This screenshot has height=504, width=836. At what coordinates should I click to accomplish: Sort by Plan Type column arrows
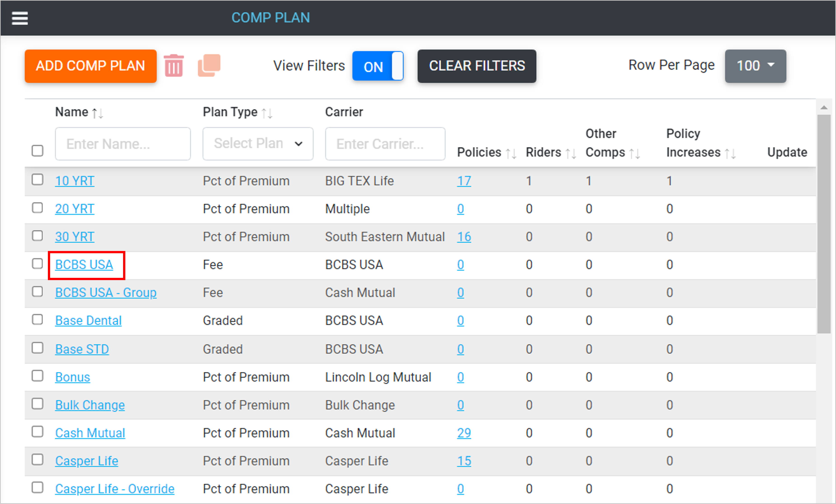point(267,113)
